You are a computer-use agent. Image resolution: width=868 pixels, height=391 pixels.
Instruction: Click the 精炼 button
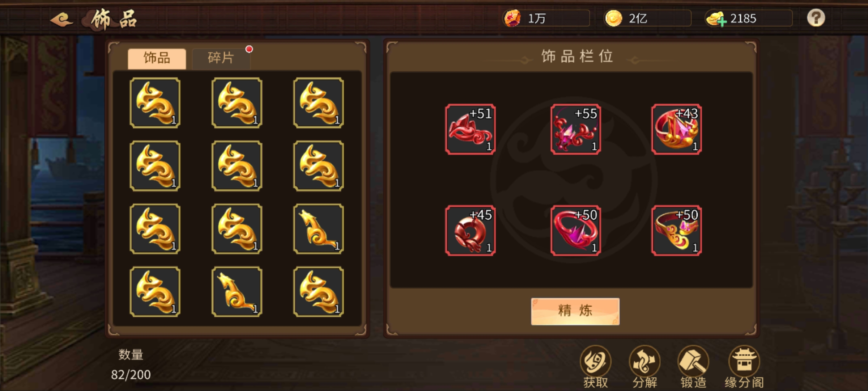(575, 311)
